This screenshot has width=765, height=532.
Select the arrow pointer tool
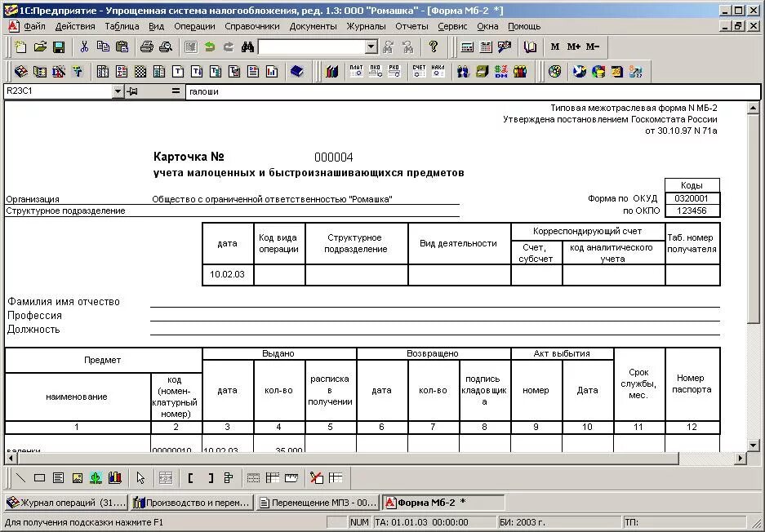pos(141,478)
